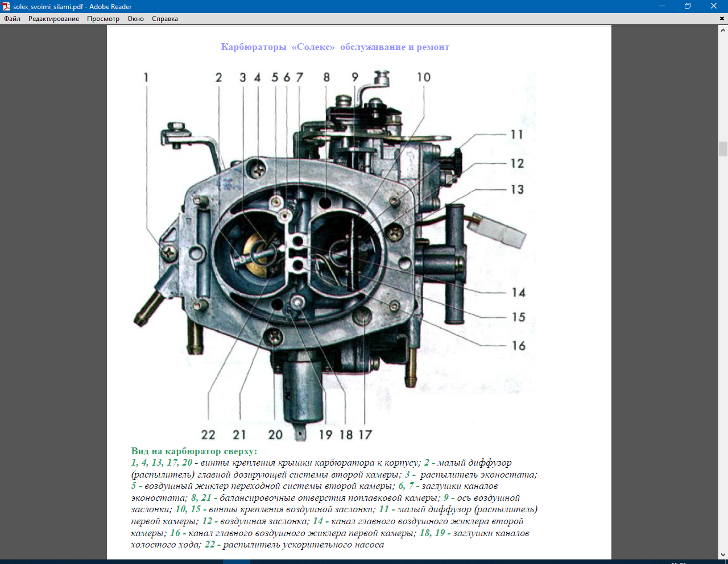Click the green legend numbers "1, 4, 13, 17, 20"
The width and height of the screenshot is (728, 564).
pyautogui.click(x=162, y=463)
